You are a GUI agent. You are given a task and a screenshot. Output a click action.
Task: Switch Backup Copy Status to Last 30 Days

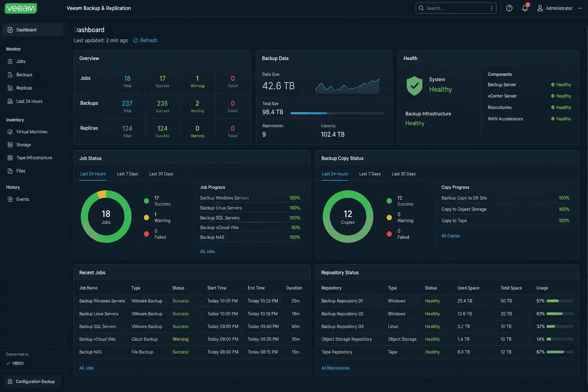403,174
